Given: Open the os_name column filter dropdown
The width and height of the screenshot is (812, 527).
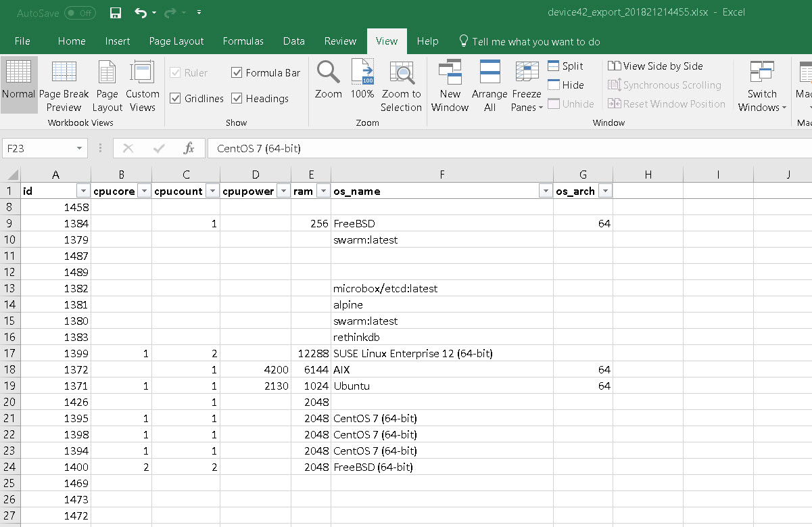Looking at the screenshot, I should click(x=545, y=191).
